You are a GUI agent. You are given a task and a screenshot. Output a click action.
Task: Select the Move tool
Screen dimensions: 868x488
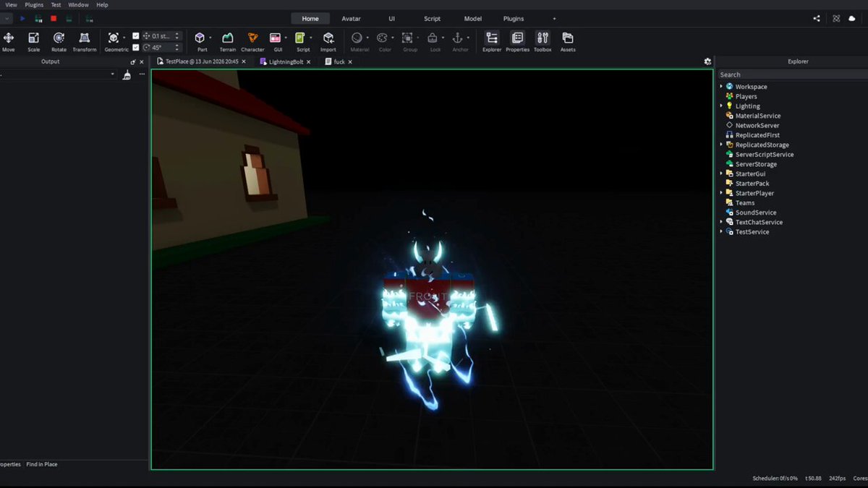tap(9, 41)
